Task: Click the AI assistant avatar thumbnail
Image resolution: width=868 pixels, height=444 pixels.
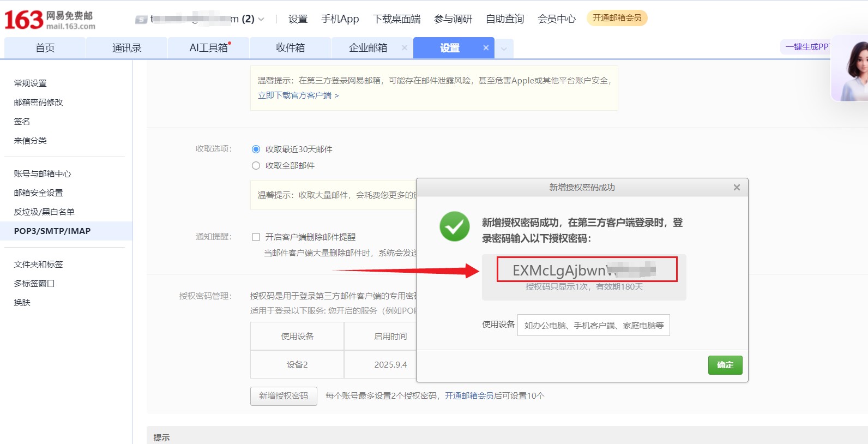Action: click(852, 69)
